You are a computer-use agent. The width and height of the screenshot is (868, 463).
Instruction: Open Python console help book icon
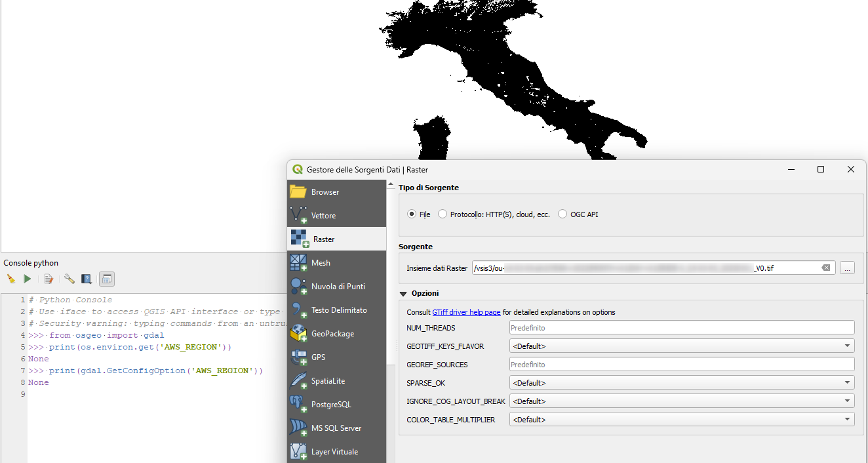(87, 279)
